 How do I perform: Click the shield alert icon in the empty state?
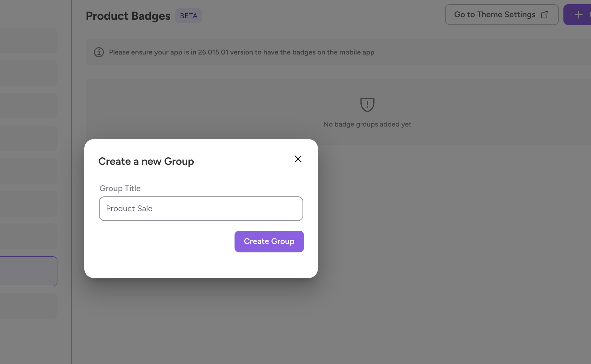[367, 104]
